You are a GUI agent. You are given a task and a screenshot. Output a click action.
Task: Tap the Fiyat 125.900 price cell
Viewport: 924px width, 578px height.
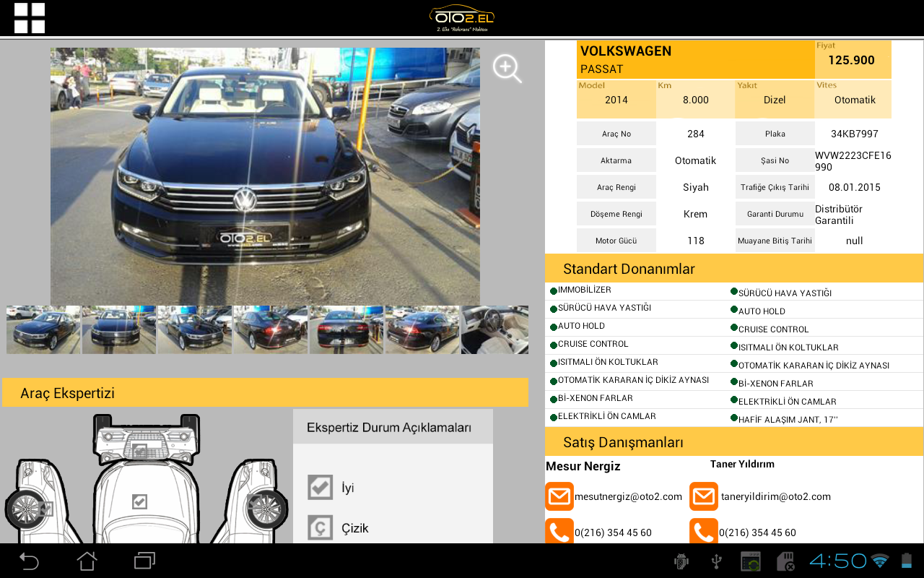coord(853,60)
